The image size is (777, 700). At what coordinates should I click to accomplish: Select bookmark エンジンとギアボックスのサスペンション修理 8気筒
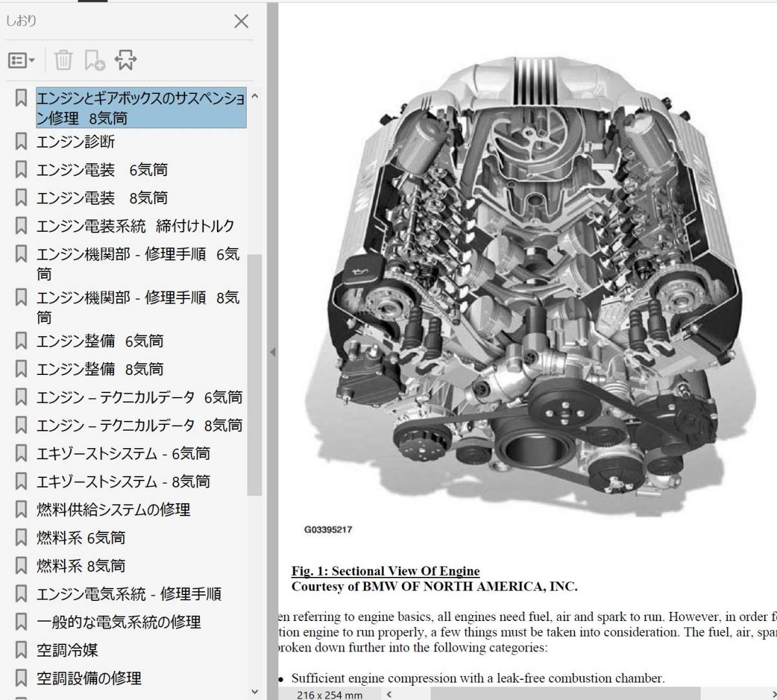141,108
